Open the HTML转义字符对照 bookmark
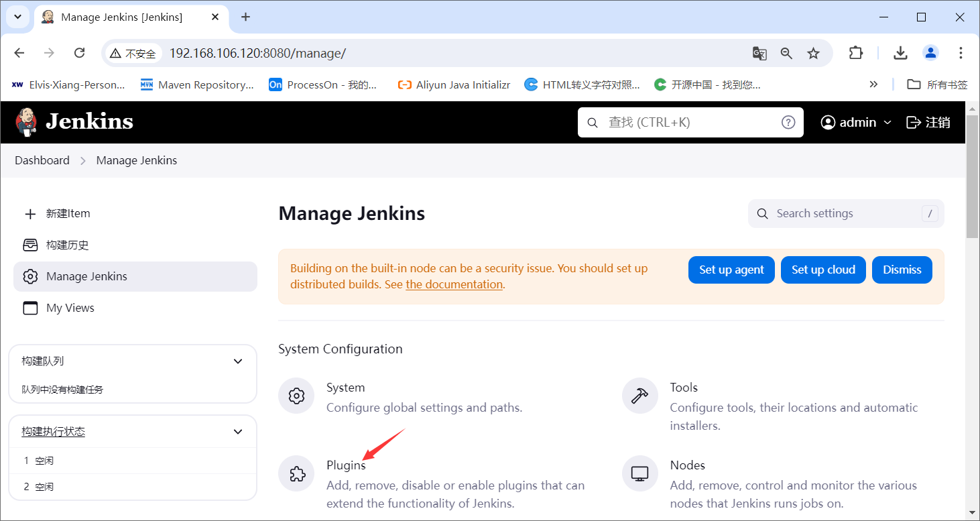 583,84
